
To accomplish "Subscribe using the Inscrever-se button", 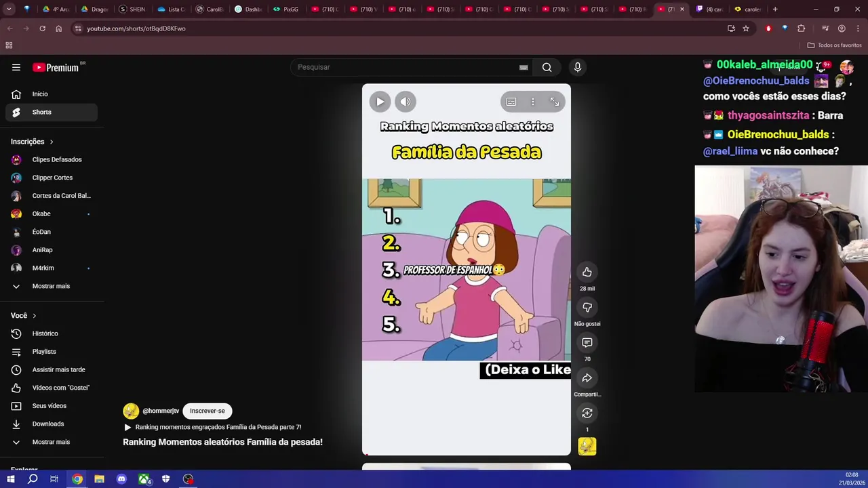I will point(207,411).
